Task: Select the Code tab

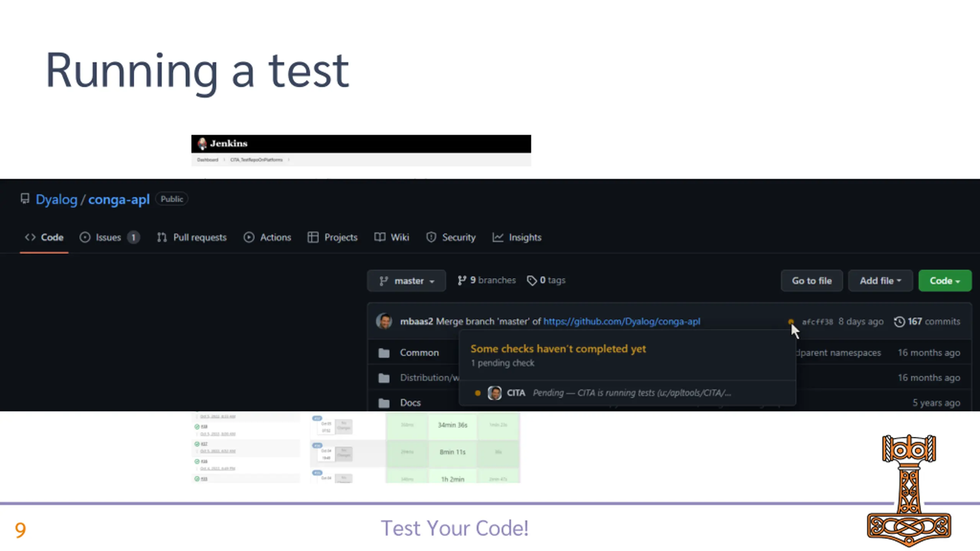Action: click(44, 237)
